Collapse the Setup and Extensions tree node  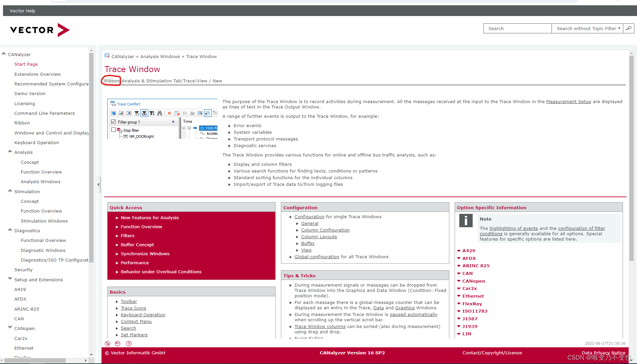tap(10, 279)
